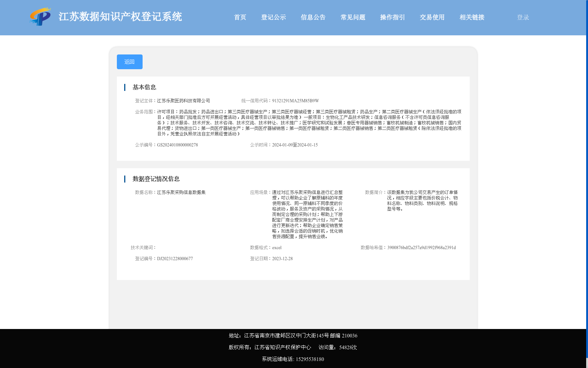Select credit code 91321291MA25M85B9W
Viewport: 588px width, 368px height.
tap(295, 101)
